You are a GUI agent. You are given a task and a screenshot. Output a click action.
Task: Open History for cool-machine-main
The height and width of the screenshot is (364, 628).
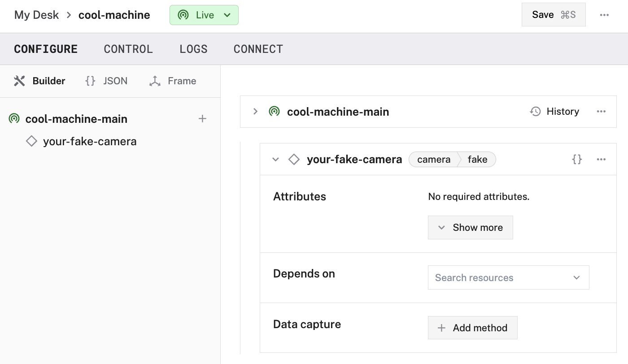[554, 111]
